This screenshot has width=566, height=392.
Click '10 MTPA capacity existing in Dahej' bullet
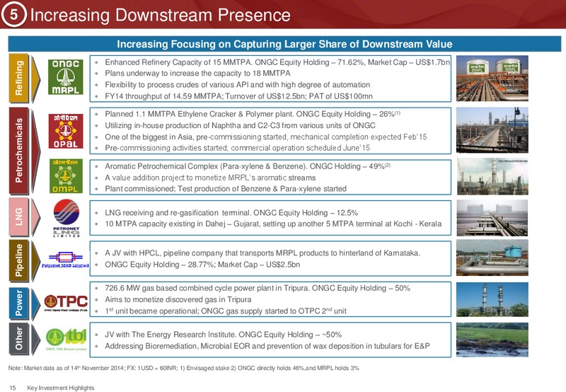273,224
